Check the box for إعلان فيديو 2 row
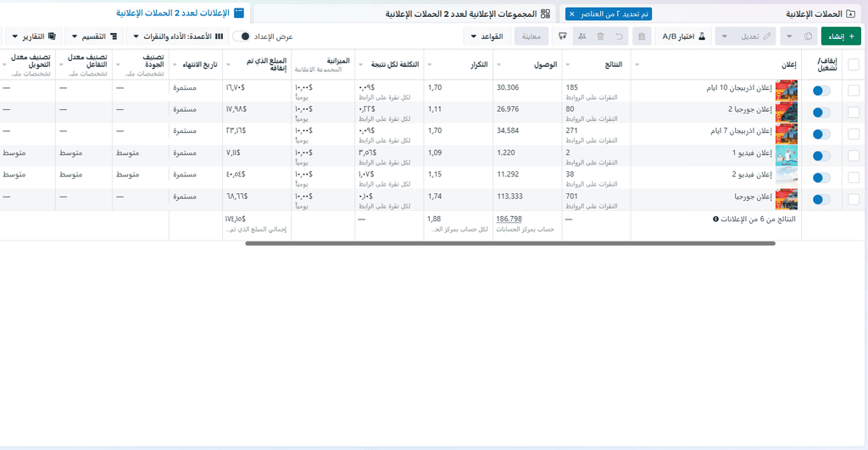 (854, 178)
